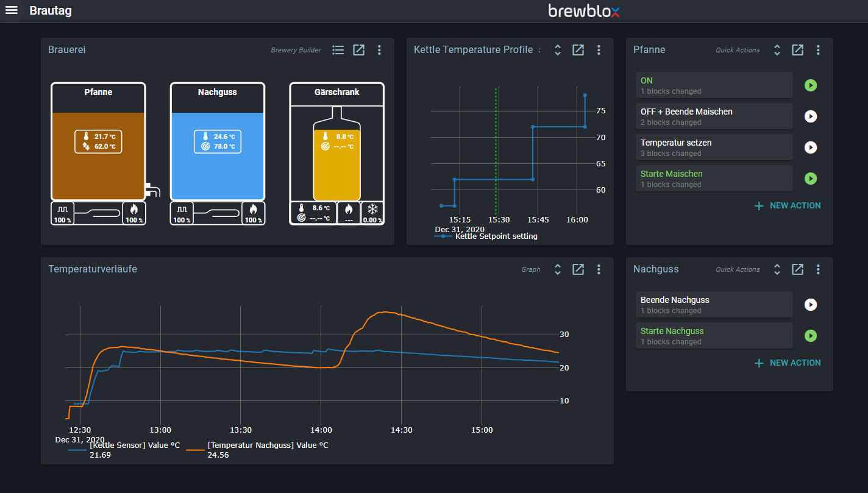This screenshot has width=868, height=493.
Task: Click NEW ACTION in Pfanne widget
Action: [788, 206]
